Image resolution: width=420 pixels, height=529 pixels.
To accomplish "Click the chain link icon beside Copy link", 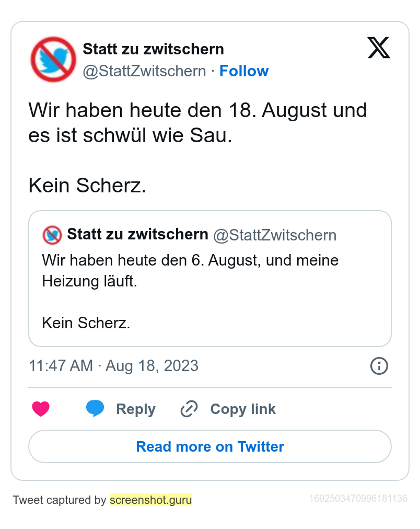I will 189,409.
